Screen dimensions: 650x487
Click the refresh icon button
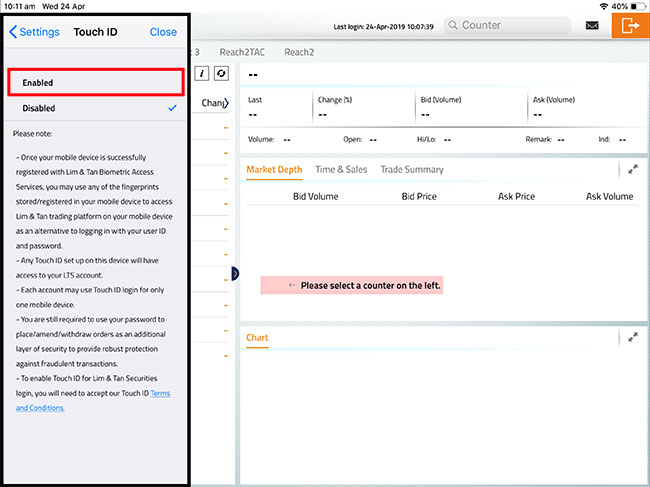221,74
